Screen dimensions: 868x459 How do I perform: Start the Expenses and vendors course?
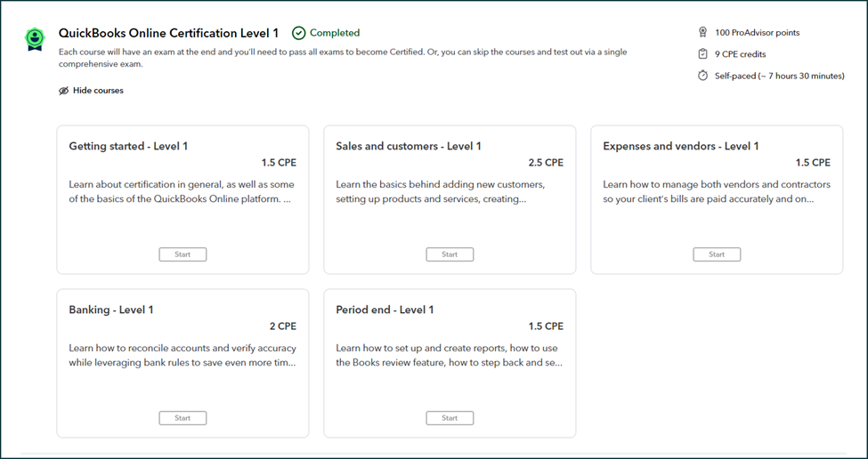[x=717, y=254]
